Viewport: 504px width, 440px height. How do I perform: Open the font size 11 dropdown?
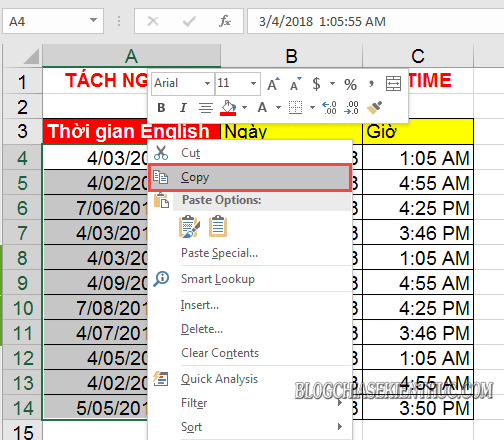pyautogui.click(x=253, y=83)
